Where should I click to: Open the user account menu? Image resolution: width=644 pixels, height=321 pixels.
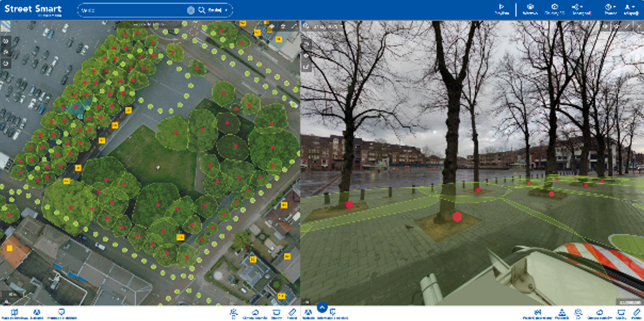(x=631, y=7)
